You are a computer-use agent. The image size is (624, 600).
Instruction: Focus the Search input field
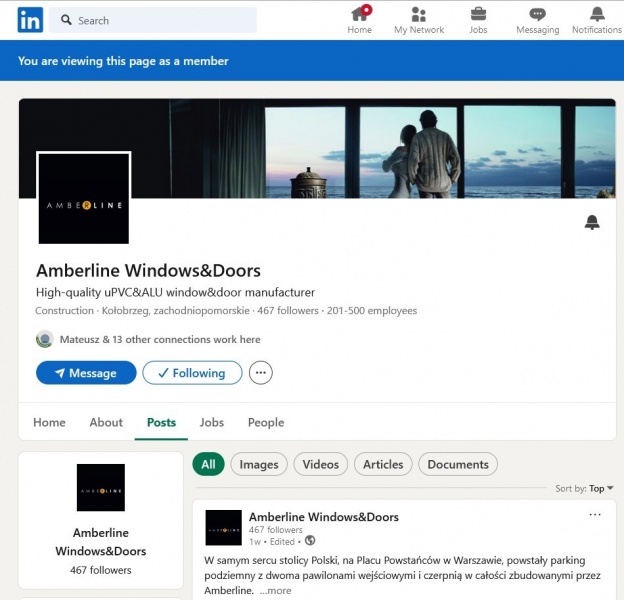pos(153,20)
